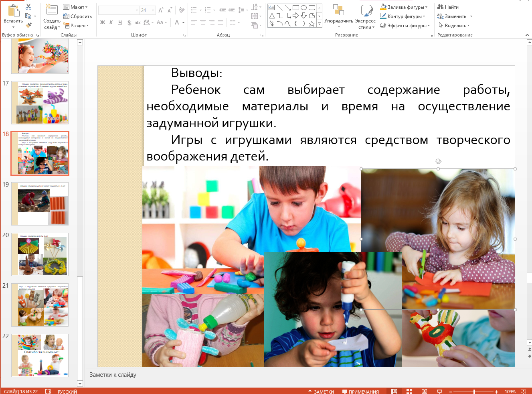Click Найти to search text
Image resolution: width=532 pixels, height=394 pixels.
point(448,7)
